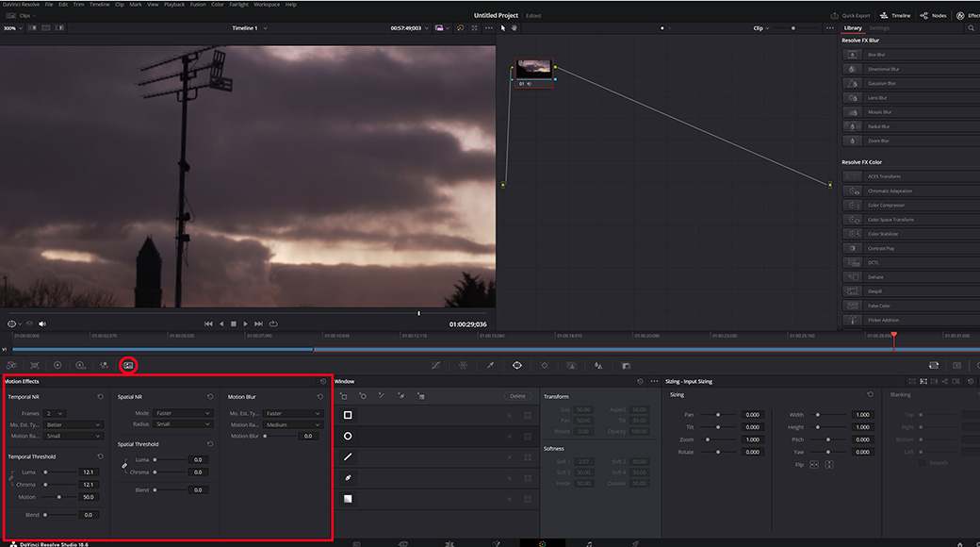This screenshot has width=980, height=547.
Task: Click the Quick Export button
Action: pos(850,16)
